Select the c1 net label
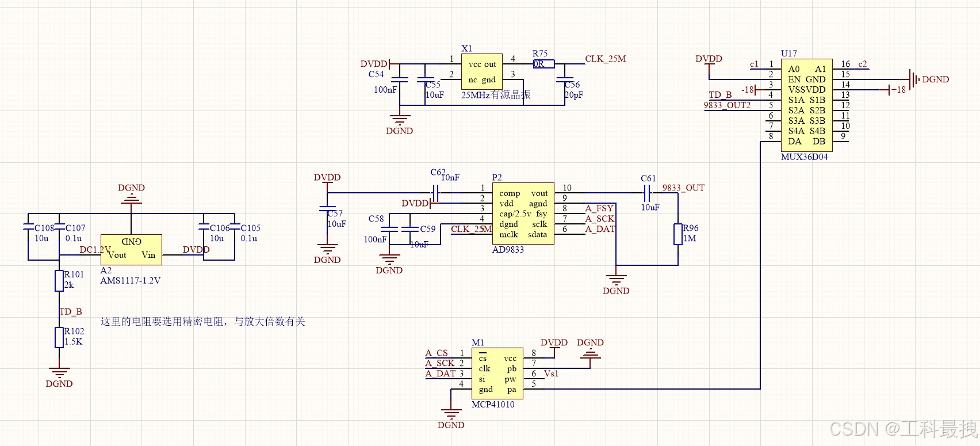Image resolution: width=980 pixels, height=446 pixels. point(754,64)
